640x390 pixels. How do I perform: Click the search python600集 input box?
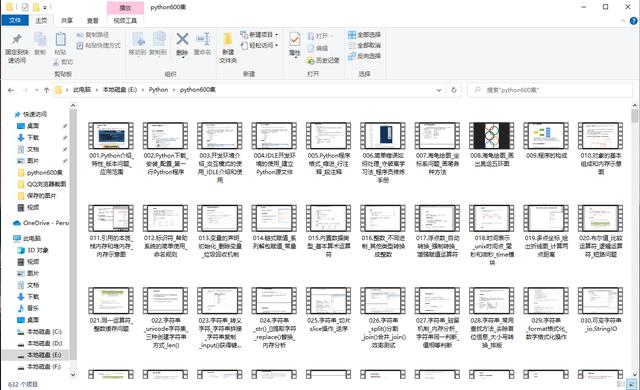coord(550,90)
